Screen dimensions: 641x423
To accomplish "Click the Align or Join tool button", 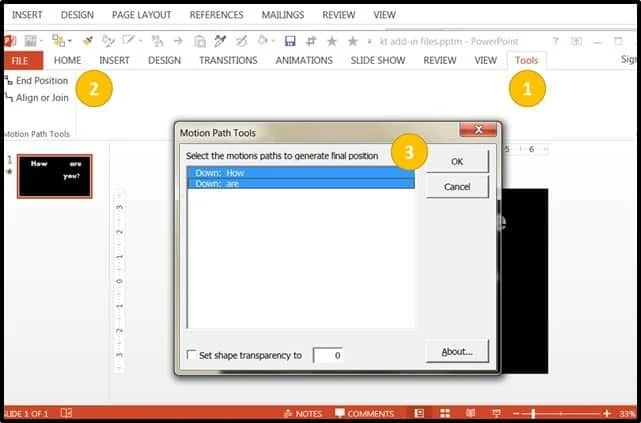I will click(x=37, y=98).
